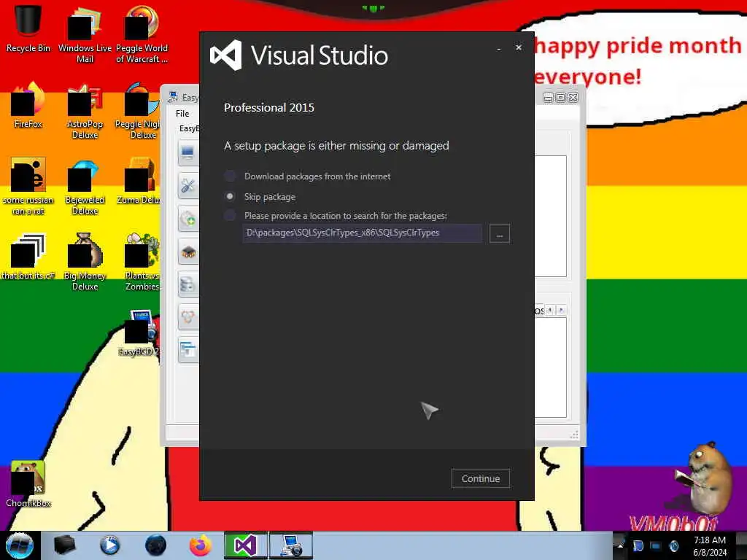Image resolution: width=747 pixels, height=560 pixels.
Task: Open Peggle World of Warcraft desktop icon
Action: pos(142,34)
